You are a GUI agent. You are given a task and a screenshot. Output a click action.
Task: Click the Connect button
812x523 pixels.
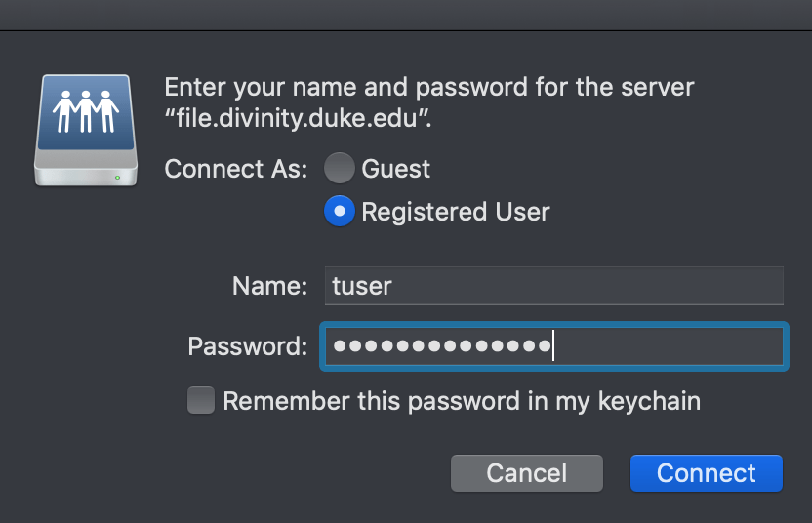tap(706, 473)
